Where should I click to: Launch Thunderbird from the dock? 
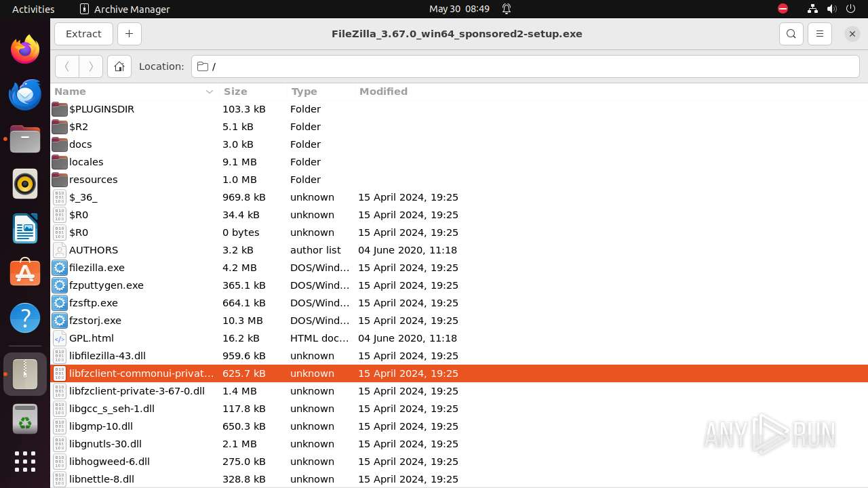click(25, 94)
